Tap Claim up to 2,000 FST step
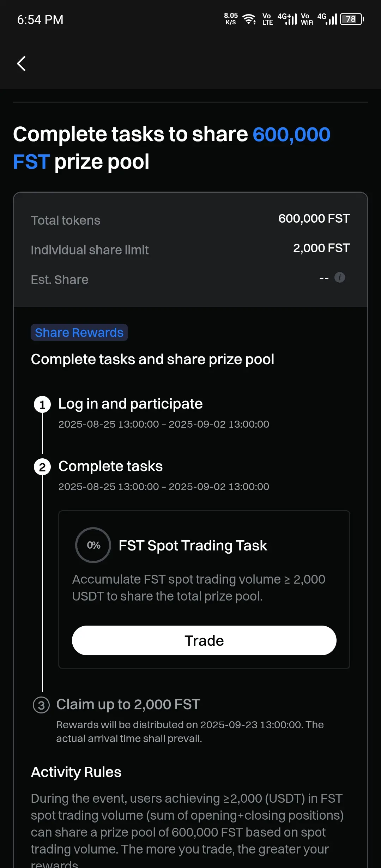This screenshot has width=381, height=868. click(x=128, y=704)
